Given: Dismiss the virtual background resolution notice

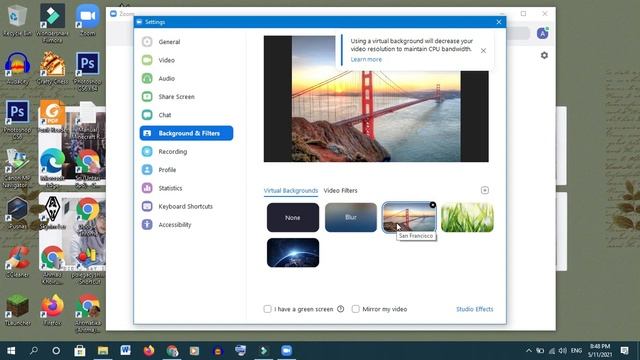Looking at the screenshot, I should [x=483, y=51].
